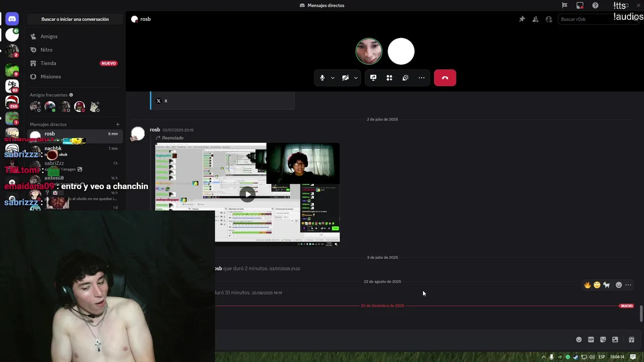Hang up the call
Viewport: 644px width, 362px height.
pos(445,78)
